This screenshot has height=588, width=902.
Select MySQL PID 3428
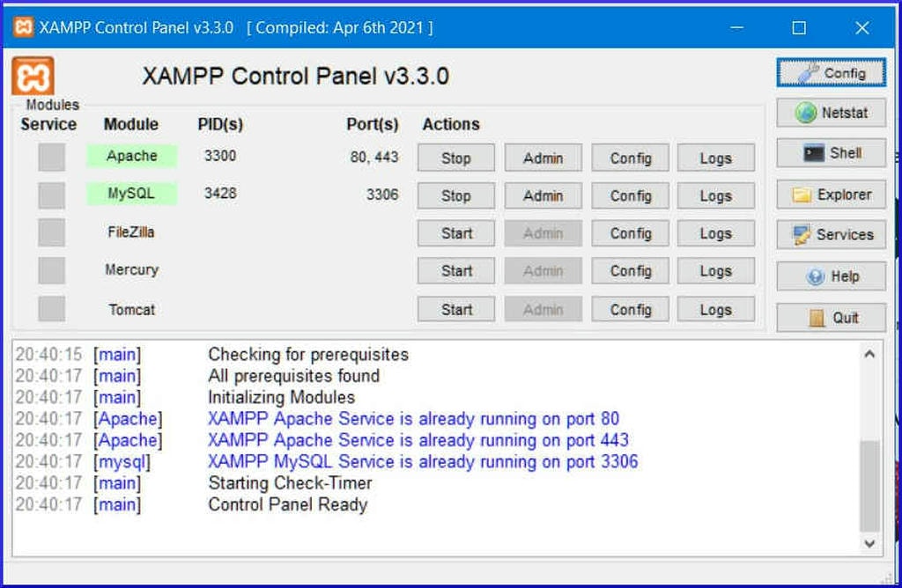click(219, 193)
